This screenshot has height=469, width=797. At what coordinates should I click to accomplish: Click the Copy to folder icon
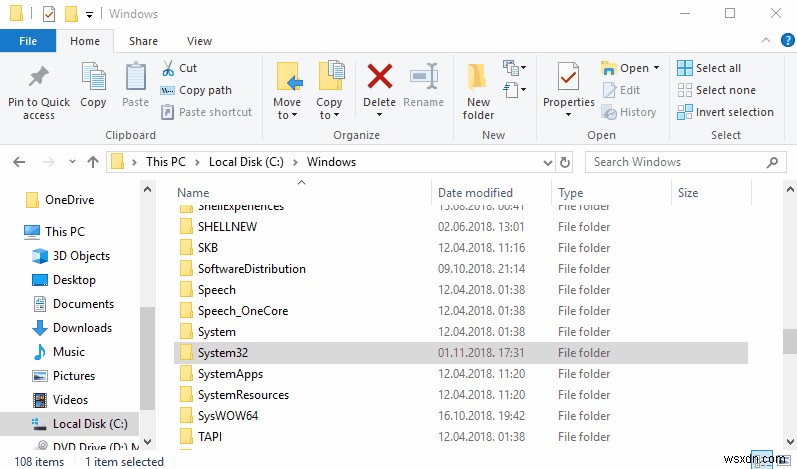coord(331,76)
